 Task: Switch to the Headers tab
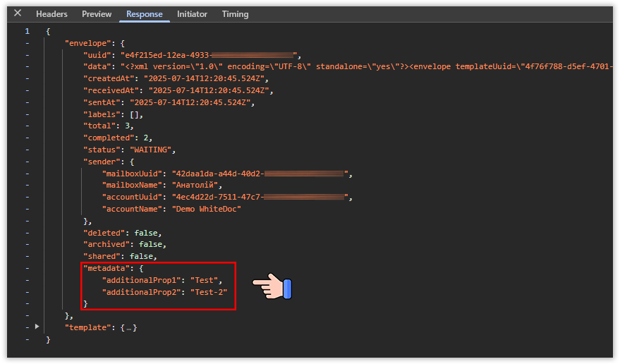click(51, 14)
